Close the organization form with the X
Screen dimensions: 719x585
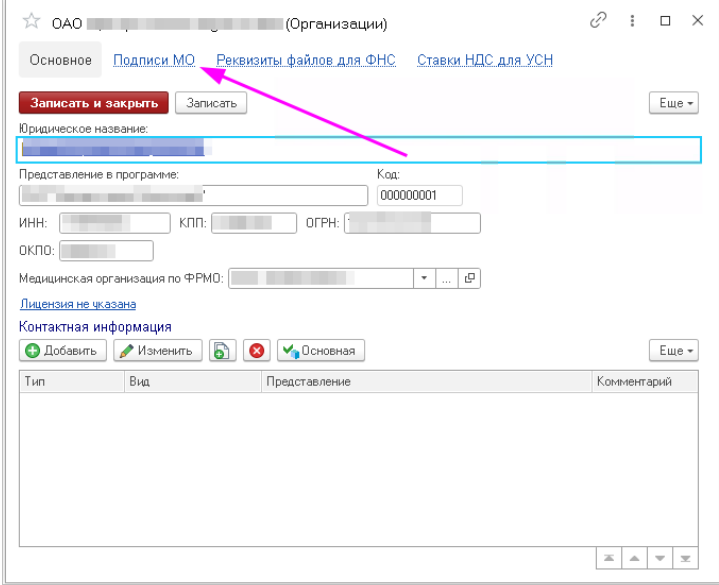pos(697,21)
